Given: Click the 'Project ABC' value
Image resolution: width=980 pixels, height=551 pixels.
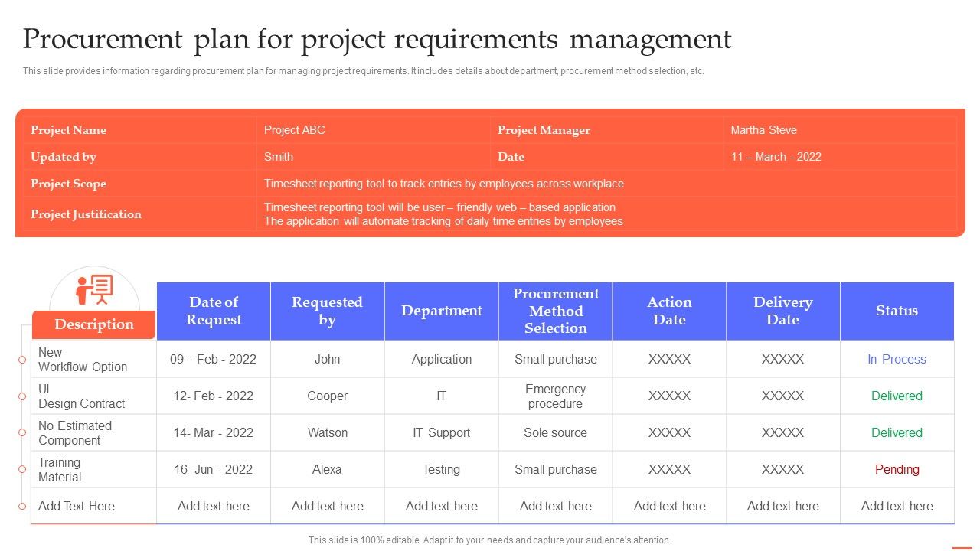Looking at the screenshot, I should (x=295, y=130).
